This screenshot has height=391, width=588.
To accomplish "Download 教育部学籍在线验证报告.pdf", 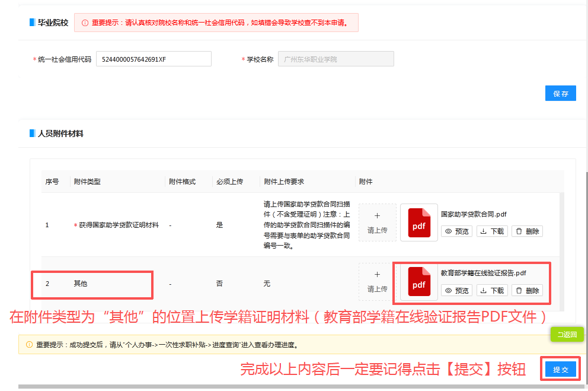I will pyautogui.click(x=493, y=291).
